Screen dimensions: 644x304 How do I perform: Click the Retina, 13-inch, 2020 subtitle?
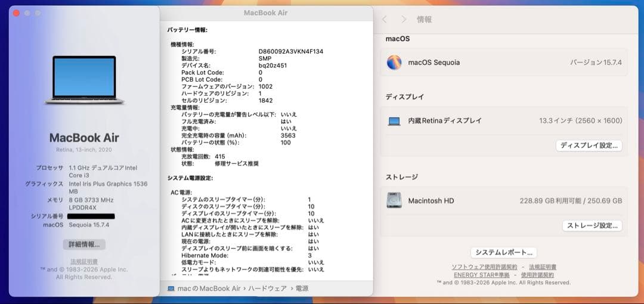[84, 150]
